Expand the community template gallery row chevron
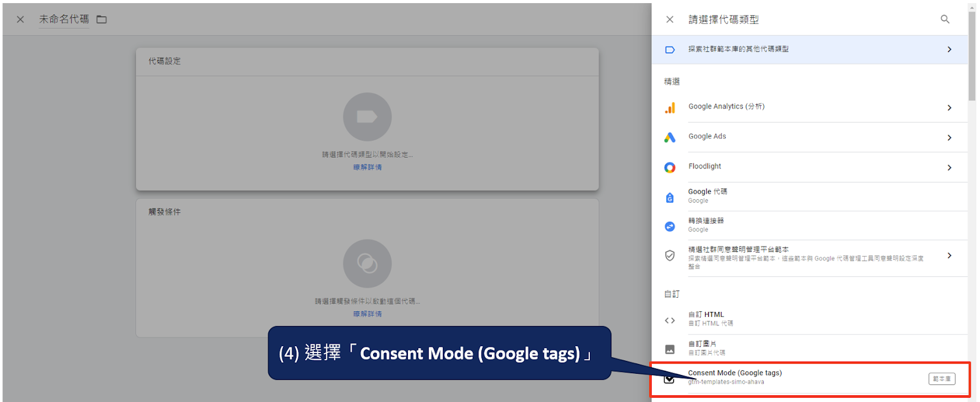This screenshot has height=402, width=980. tap(949, 50)
